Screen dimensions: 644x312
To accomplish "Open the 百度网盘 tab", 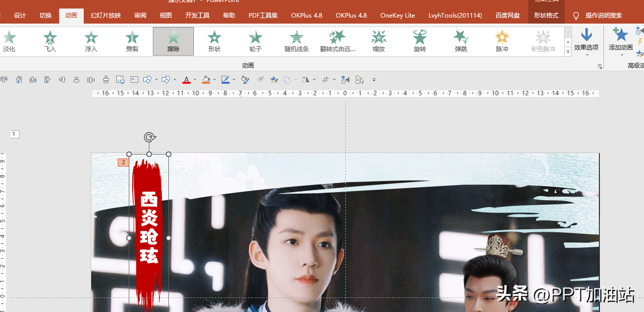I will click(x=508, y=16).
